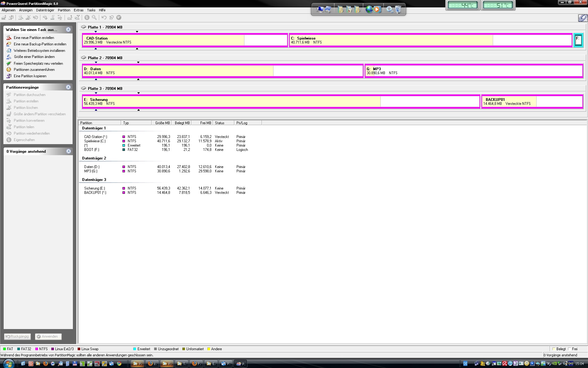The image size is (588, 368).
Task: Click 'Eine neue Backup-Partition erstellen' task
Action: pyautogui.click(x=40, y=44)
